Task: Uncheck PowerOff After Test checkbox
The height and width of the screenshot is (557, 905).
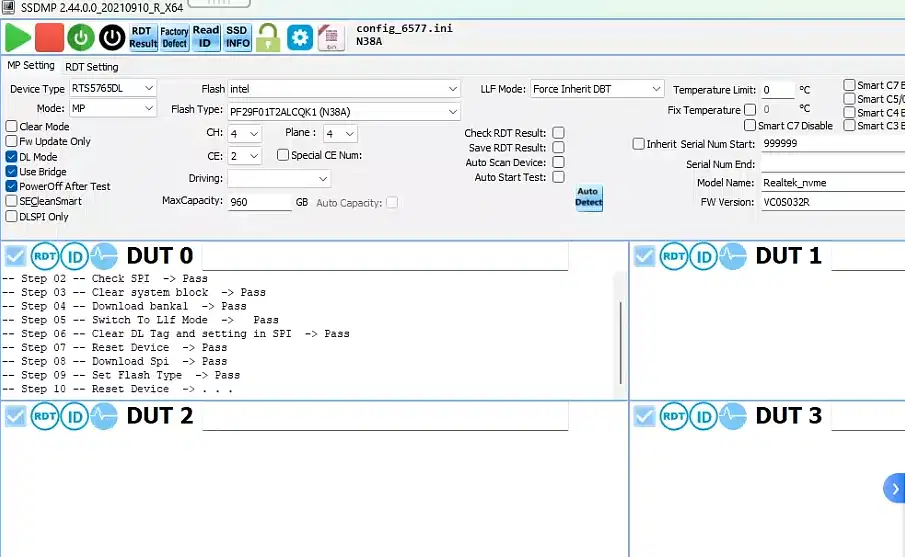Action: tap(11, 186)
